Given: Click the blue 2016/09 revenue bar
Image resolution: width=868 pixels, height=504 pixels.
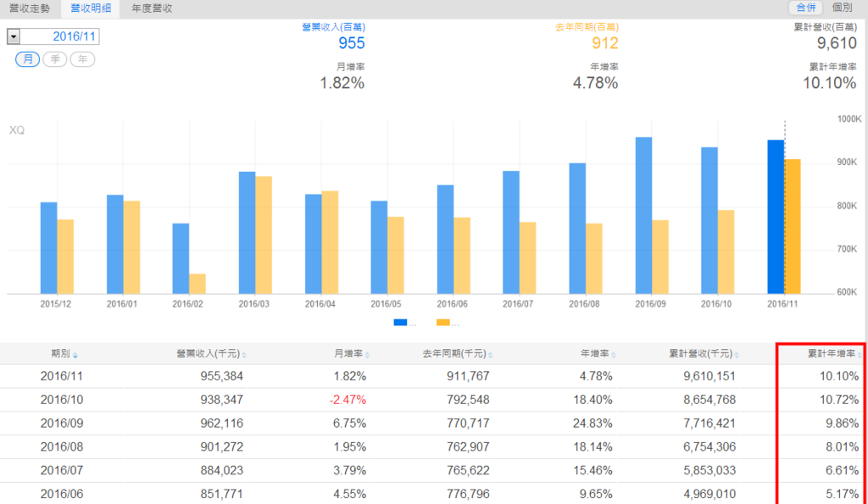Looking at the screenshot, I should click(x=643, y=216).
